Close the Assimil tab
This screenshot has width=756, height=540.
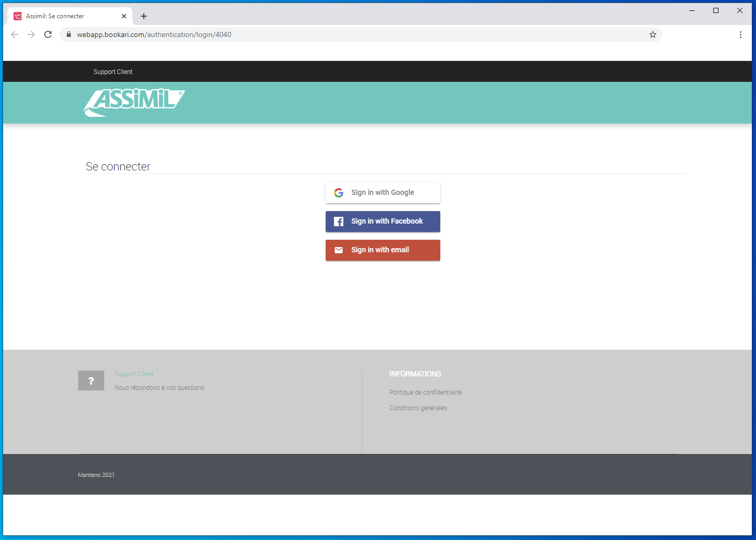tap(124, 16)
